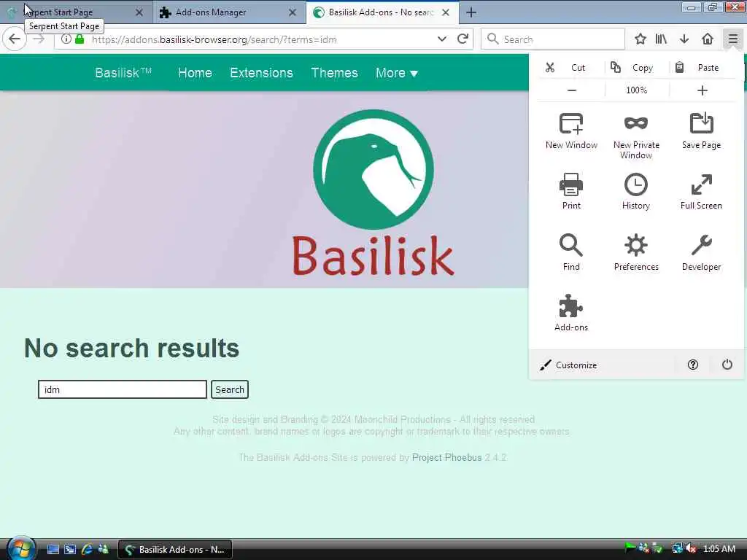Launch Internet Explorer from quick launch
Screen dimensions: 747x560
pos(87,550)
